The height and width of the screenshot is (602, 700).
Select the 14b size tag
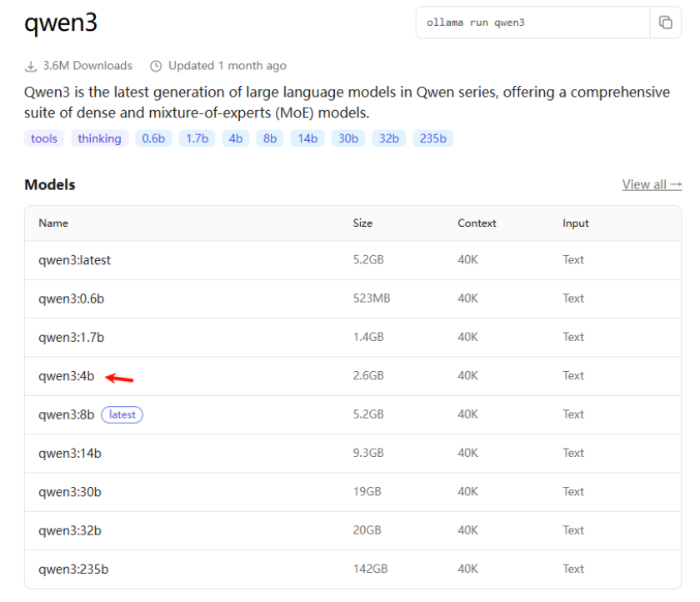click(x=307, y=138)
